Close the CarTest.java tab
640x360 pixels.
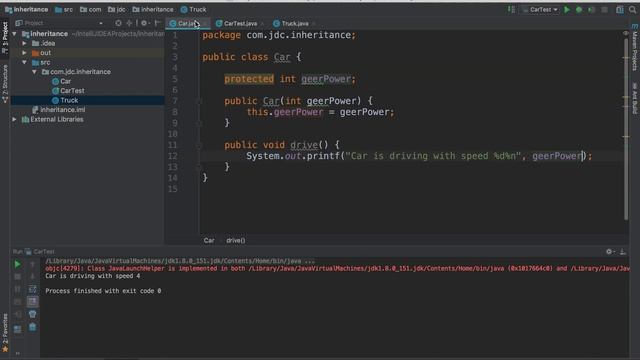pyautogui.click(x=262, y=24)
